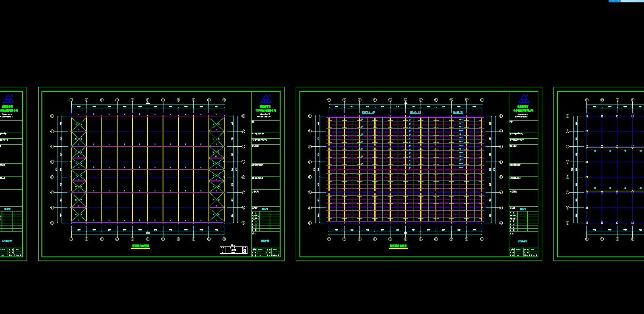Select the yellow-underlined title under the purlin grid plan
Image resolution: width=644 pixels, height=314 pixels.
398,246
